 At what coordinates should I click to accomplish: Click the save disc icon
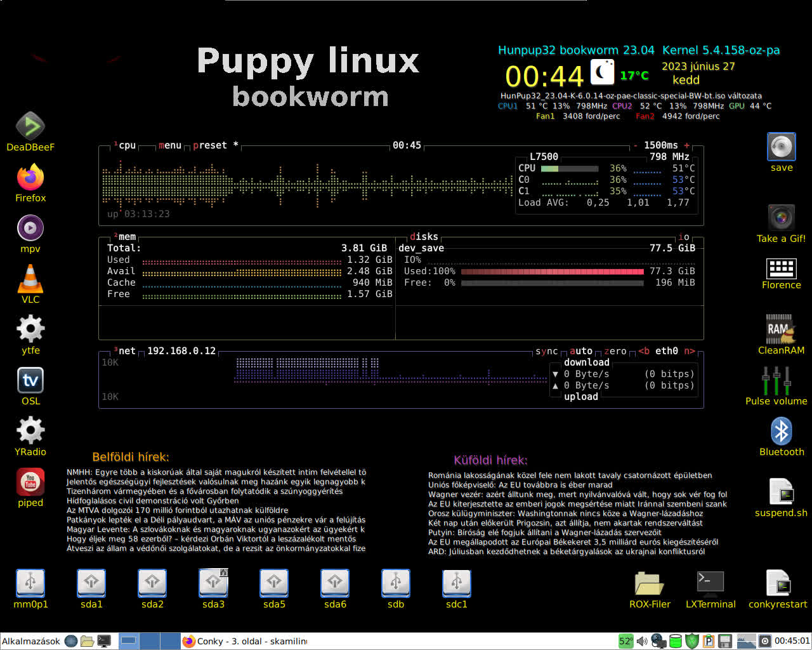click(781, 147)
